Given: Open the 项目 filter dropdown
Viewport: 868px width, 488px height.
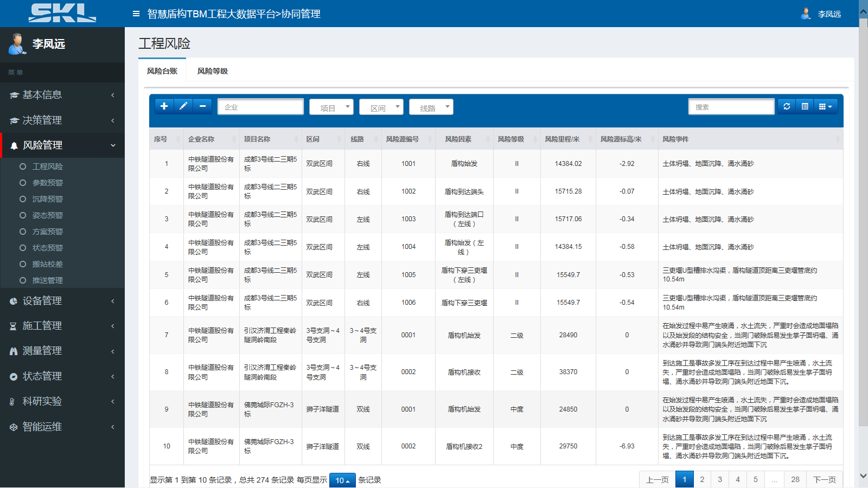Looking at the screenshot, I should click(x=331, y=107).
